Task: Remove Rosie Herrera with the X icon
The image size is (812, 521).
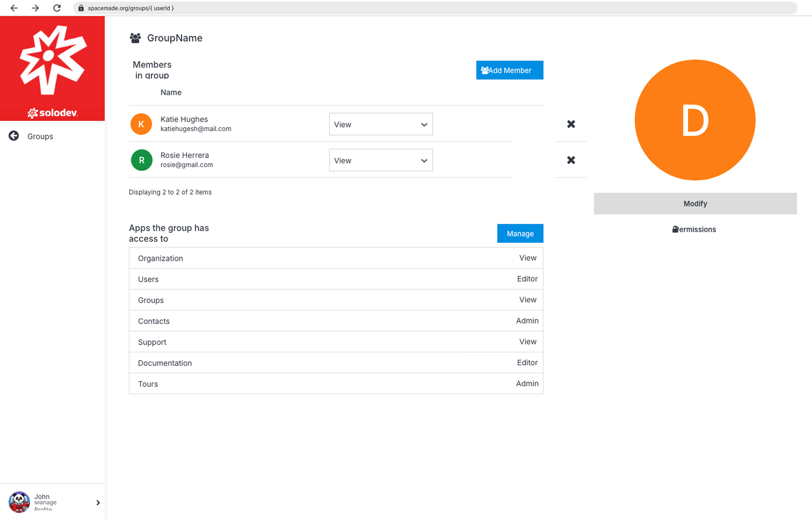Action: tap(571, 160)
